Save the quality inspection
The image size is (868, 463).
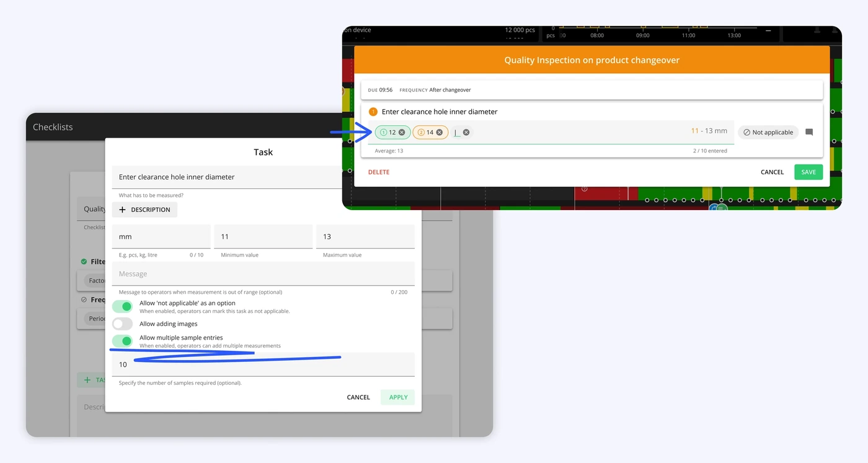point(808,172)
